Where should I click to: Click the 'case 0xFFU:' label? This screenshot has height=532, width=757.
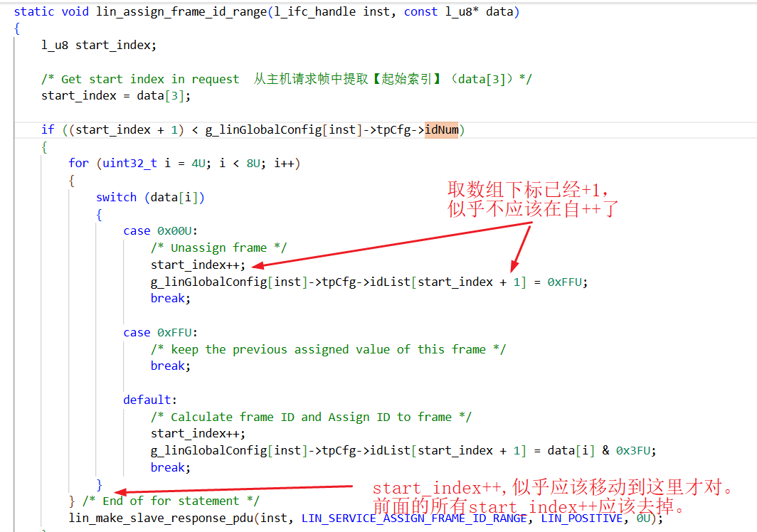click(160, 332)
